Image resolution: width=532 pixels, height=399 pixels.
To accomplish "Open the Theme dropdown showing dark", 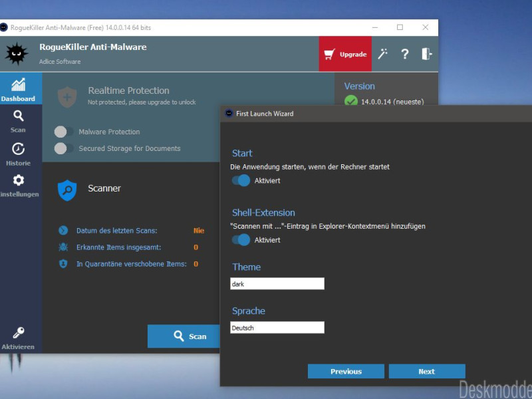I will click(277, 284).
